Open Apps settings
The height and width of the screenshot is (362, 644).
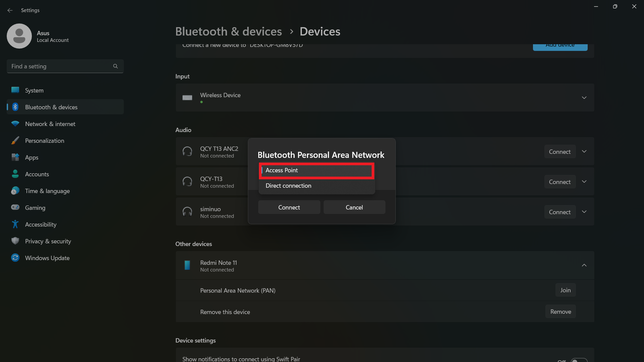65,157
